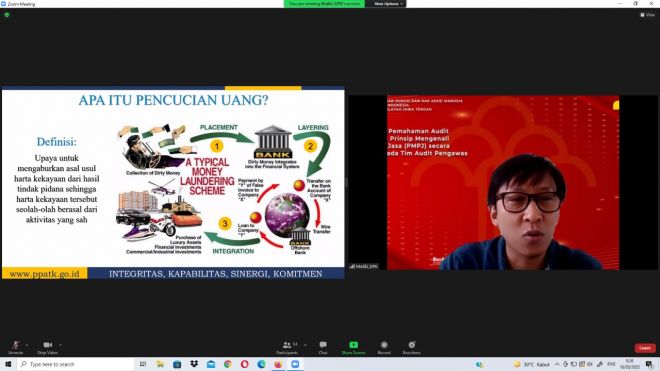
Task: Click the colorful tray icon left of weather
Action: 479,364
